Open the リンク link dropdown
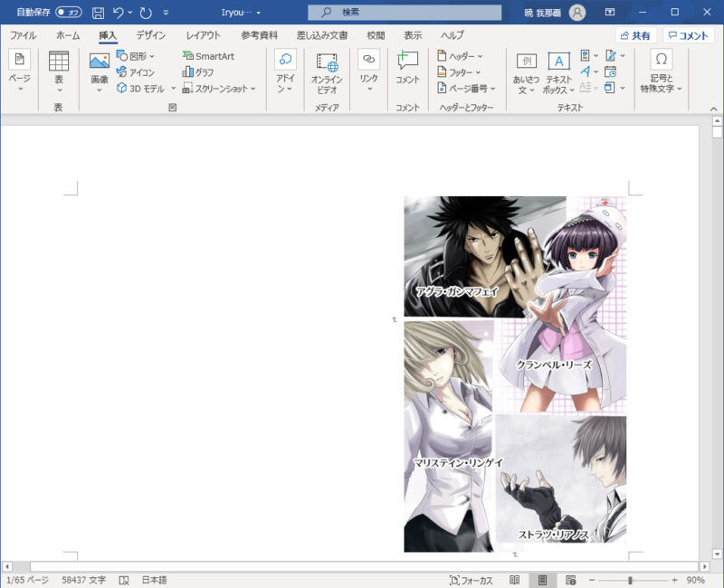 [x=368, y=71]
